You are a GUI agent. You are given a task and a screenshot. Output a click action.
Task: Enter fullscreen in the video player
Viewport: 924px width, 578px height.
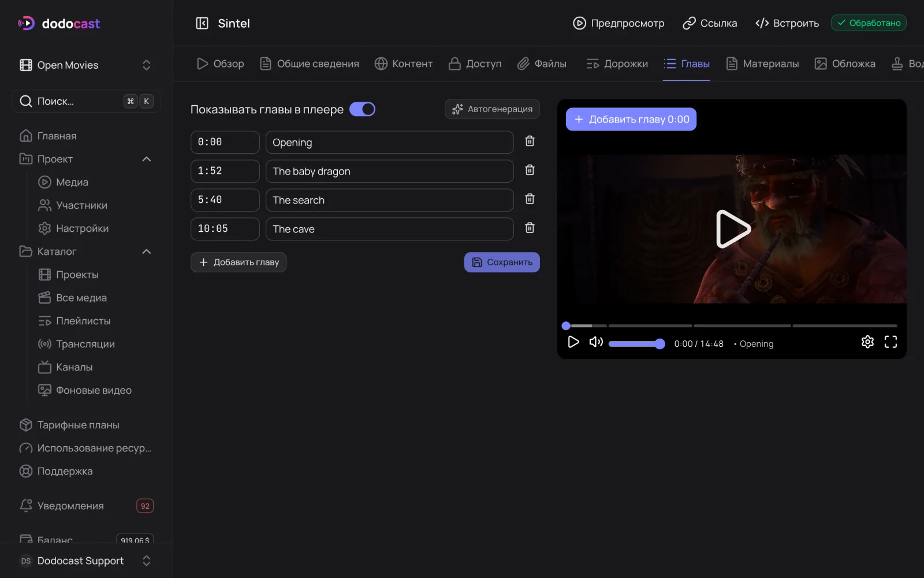point(891,342)
